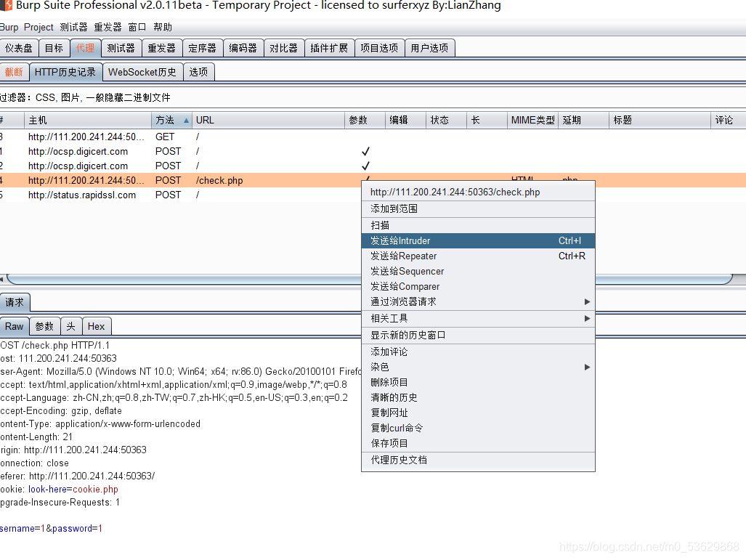Sort by the 标题 column header
The height and width of the screenshot is (560, 746).
pos(660,120)
